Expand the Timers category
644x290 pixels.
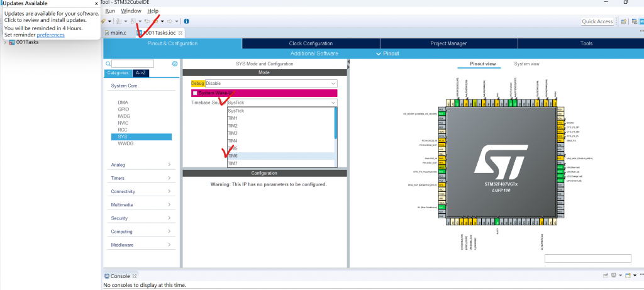click(142, 178)
